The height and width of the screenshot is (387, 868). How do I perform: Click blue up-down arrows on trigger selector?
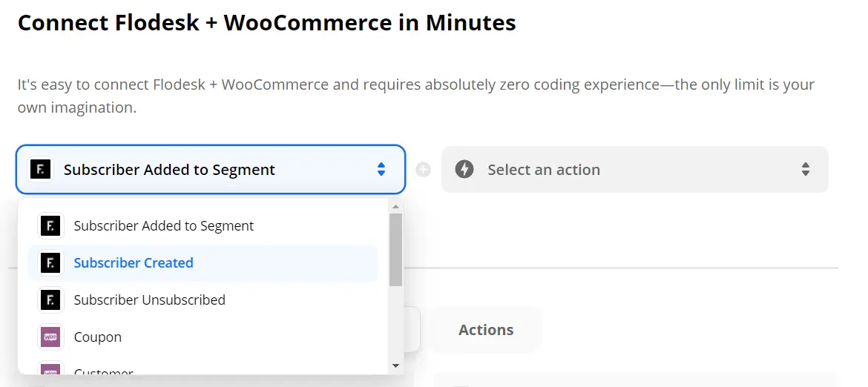381,169
